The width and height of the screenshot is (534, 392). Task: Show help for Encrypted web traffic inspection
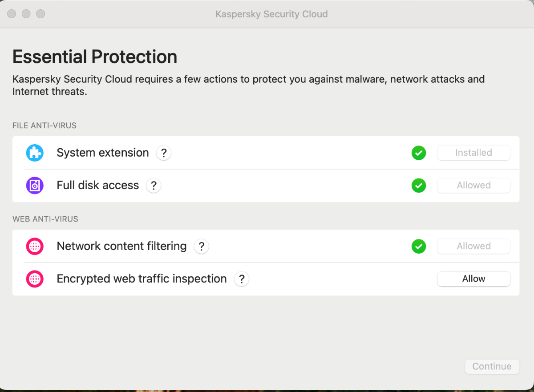coord(242,279)
